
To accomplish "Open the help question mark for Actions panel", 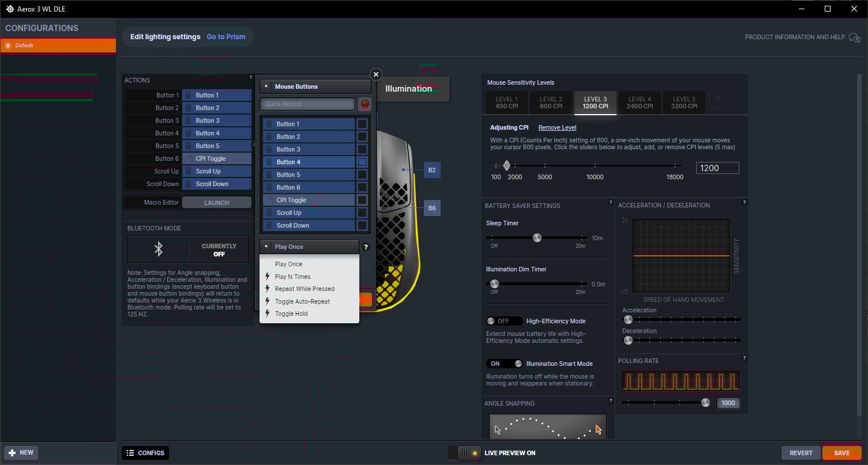I will (250, 77).
